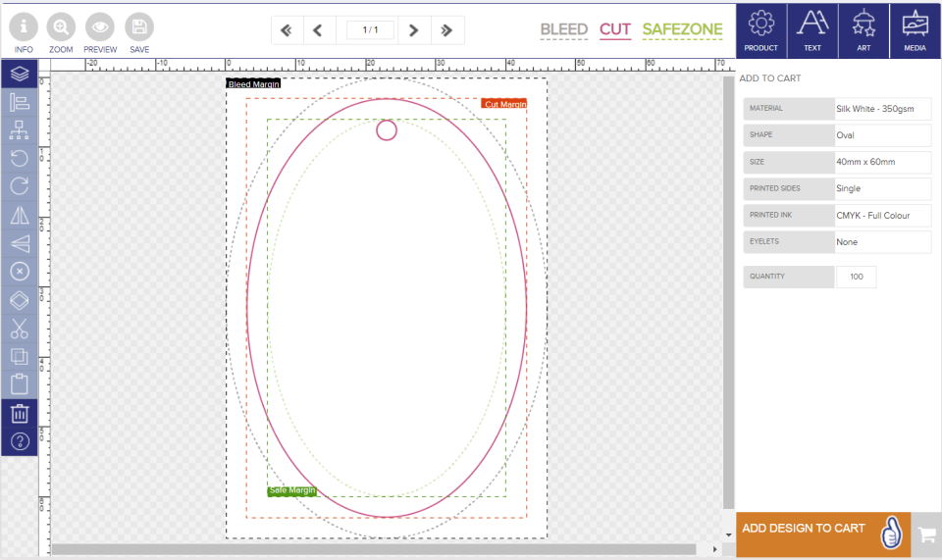
Task: Click the page number field 1/1
Action: coord(370,30)
